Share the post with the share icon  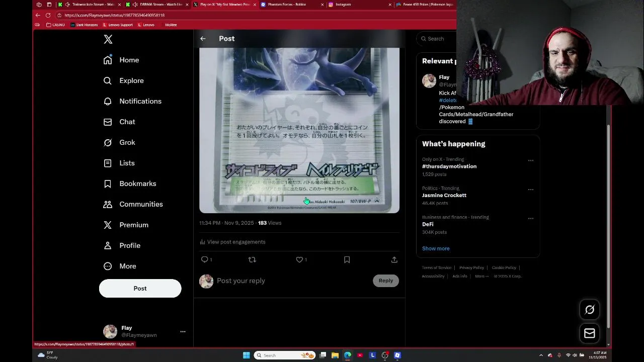click(394, 259)
